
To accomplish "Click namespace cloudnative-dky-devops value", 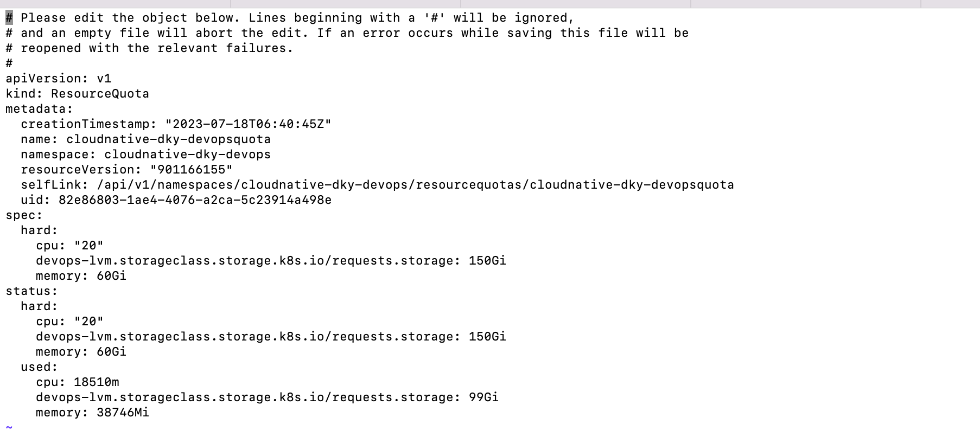I will (187, 155).
